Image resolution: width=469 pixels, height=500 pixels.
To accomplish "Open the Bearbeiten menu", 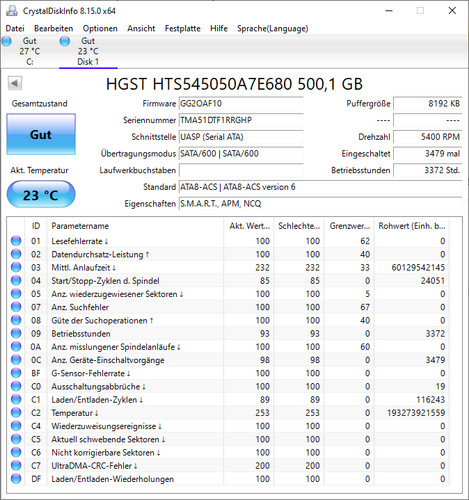I will pyautogui.click(x=53, y=28).
